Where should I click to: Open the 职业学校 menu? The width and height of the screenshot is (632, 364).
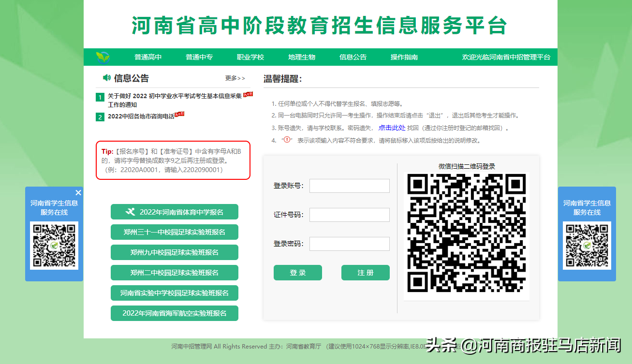(x=250, y=57)
